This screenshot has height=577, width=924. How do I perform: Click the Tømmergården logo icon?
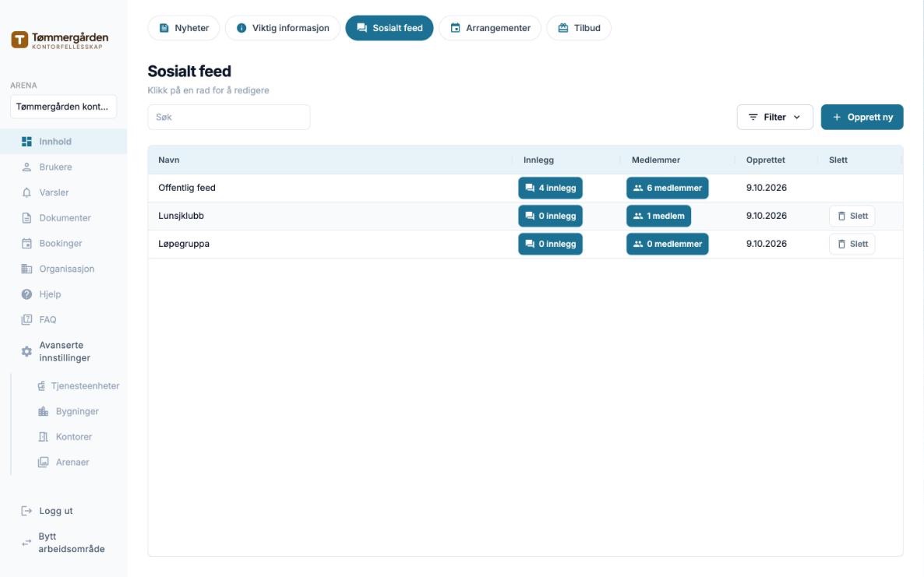point(19,40)
